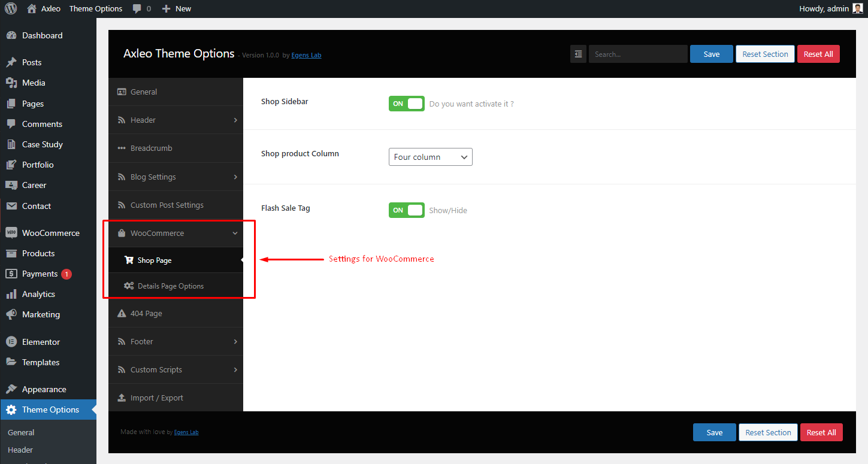This screenshot has width=868, height=464.
Task: Click the Theme Options gear icon
Action: click(x=11, y=410)
